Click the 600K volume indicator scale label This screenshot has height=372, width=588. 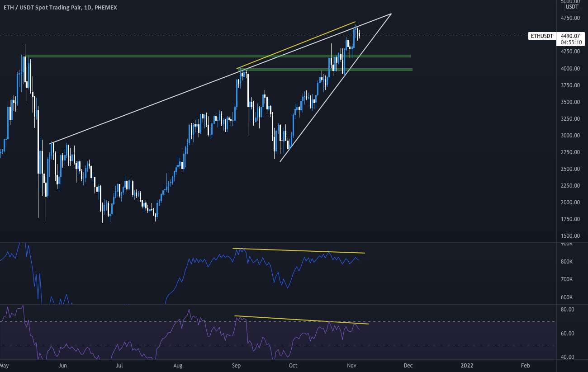(567, 297)
